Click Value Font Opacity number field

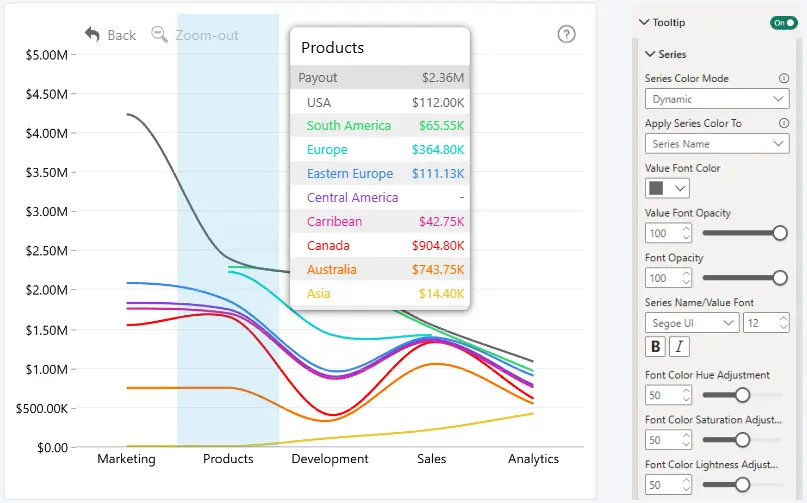pyautogui.click(x=668, y=233)
